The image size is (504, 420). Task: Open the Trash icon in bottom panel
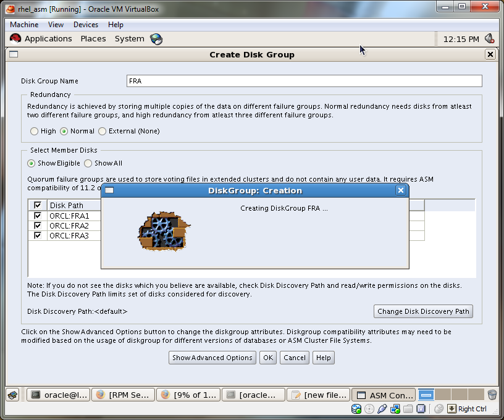492,395
